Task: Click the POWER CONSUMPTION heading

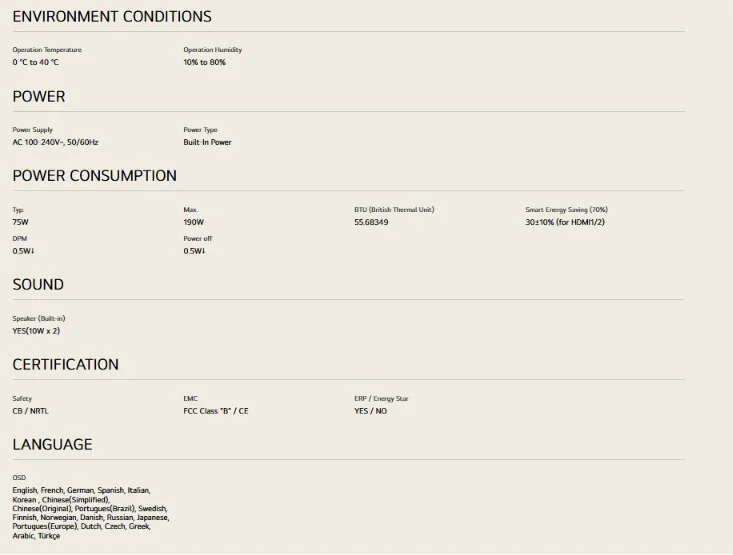Action: coord(94,176)
